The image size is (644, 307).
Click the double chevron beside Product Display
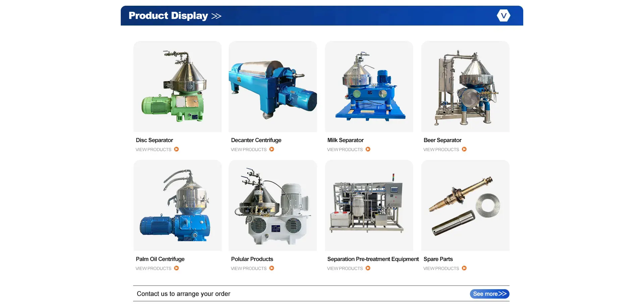[216, 16]
